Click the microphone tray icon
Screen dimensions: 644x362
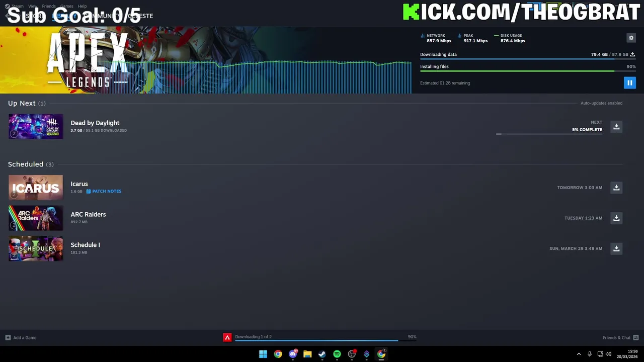(x=589, y=354)
